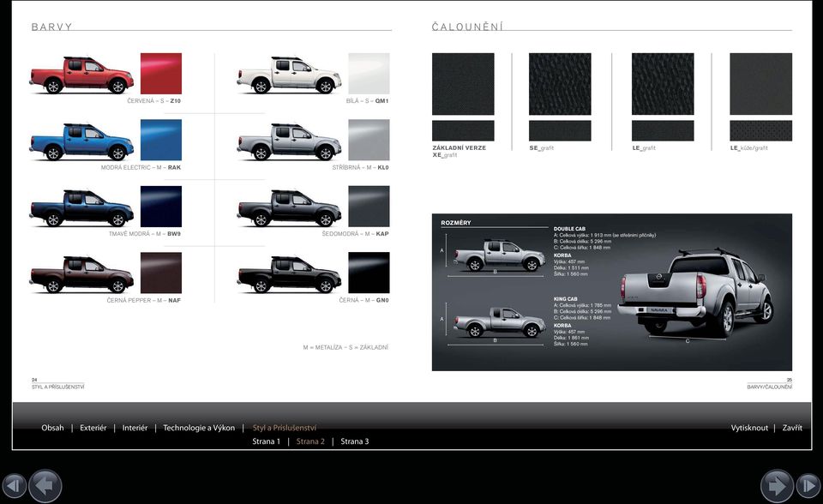Go to the next page arrow
Screen dimensions: 823x504
tap(777, 486)
